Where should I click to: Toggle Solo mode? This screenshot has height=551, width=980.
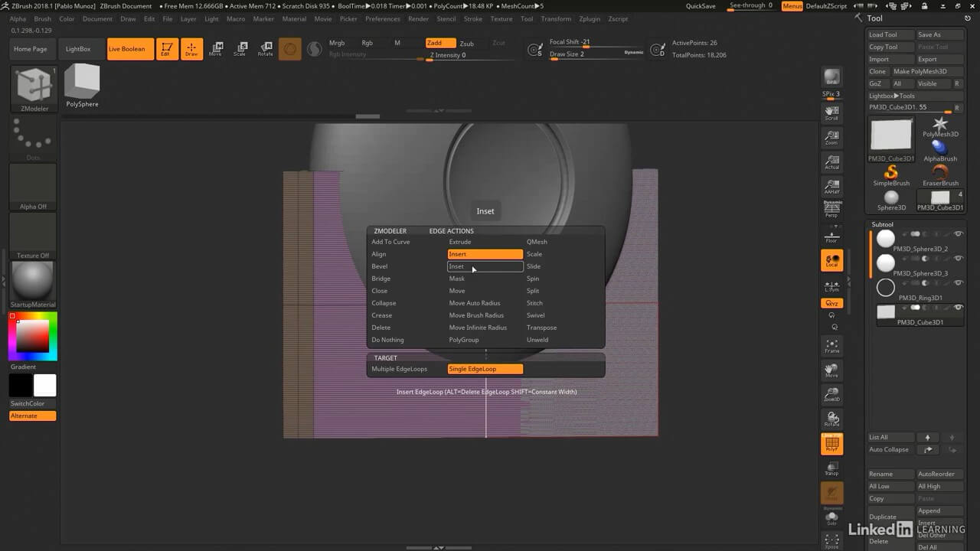coord(831,517)
